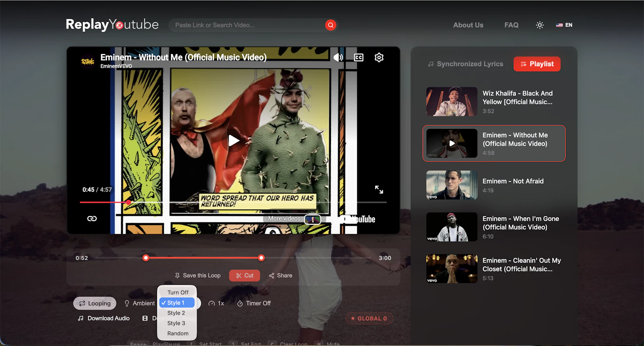Open the More videos overlay thumbnail
The image size is (644, 346).
coord(312,219)
